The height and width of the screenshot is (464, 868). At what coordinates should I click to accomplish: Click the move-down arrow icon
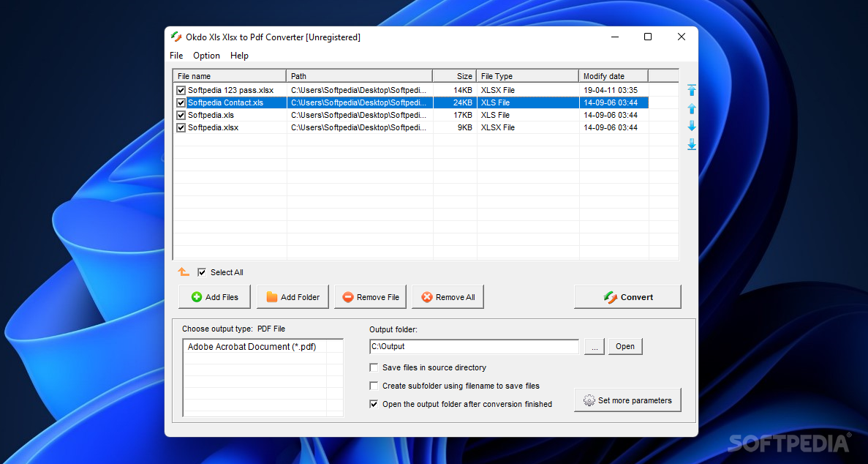tap(692, 127)
